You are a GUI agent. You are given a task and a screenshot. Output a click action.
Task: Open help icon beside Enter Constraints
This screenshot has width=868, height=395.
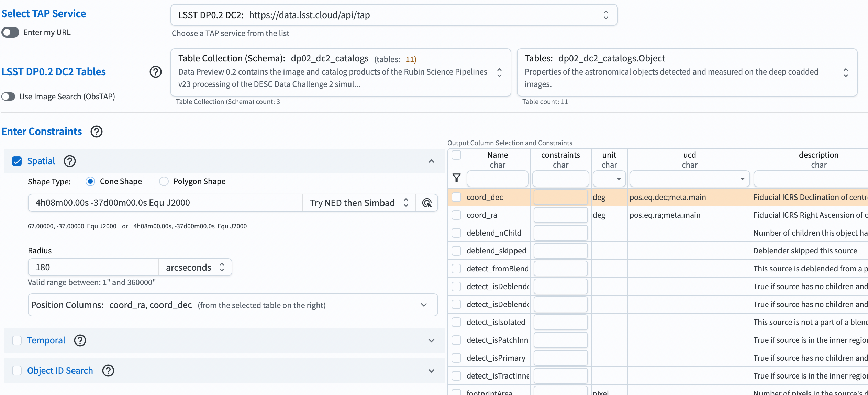click(x=97, y=132)
